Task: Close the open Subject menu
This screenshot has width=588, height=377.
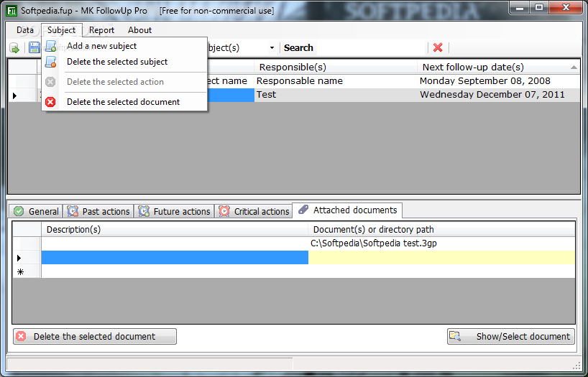Action: pos(62,30)
